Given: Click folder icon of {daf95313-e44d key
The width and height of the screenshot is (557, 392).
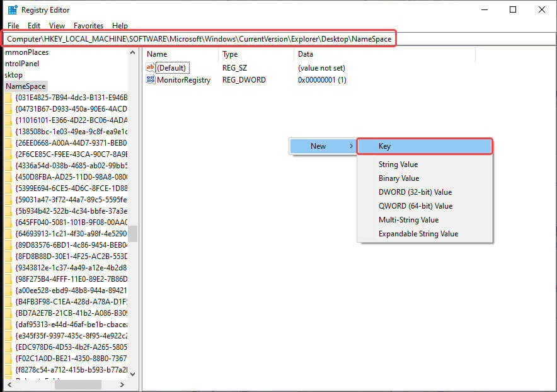Looking at the screenshot, I should tap(9, 325).
